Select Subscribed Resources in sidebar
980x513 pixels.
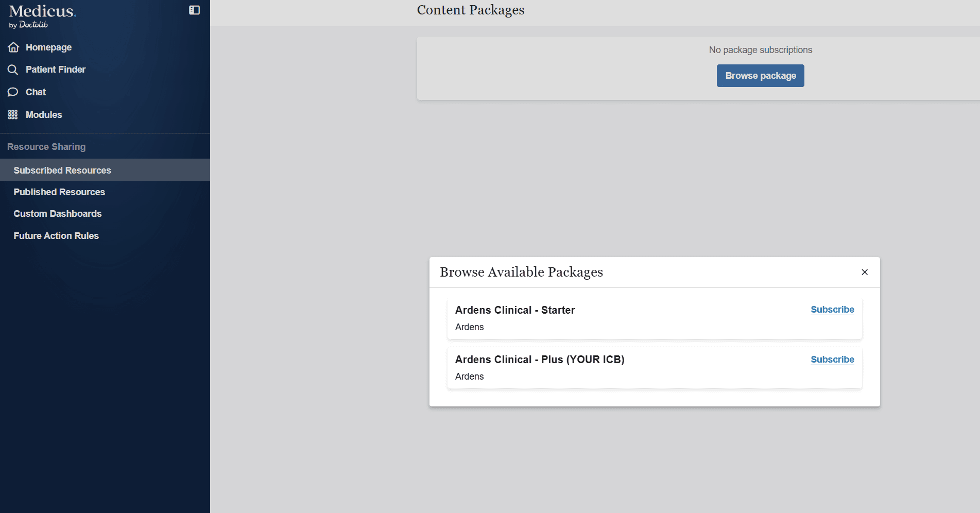click(x=105, y=170)
